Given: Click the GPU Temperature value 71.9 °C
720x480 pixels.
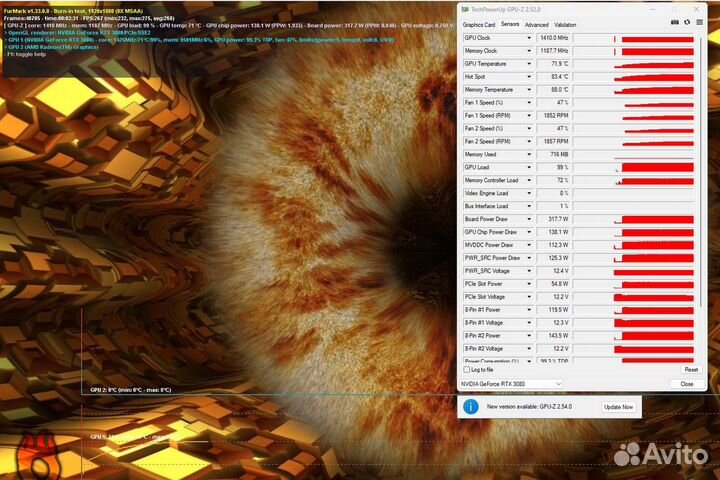Looking at the screenshot, I should click(553, 64).
